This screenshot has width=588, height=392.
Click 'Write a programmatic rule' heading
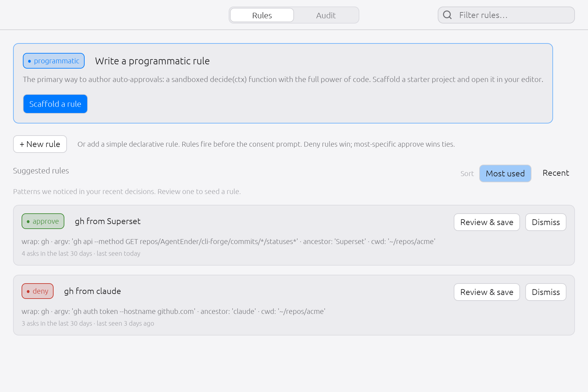[x=152, y=61]
